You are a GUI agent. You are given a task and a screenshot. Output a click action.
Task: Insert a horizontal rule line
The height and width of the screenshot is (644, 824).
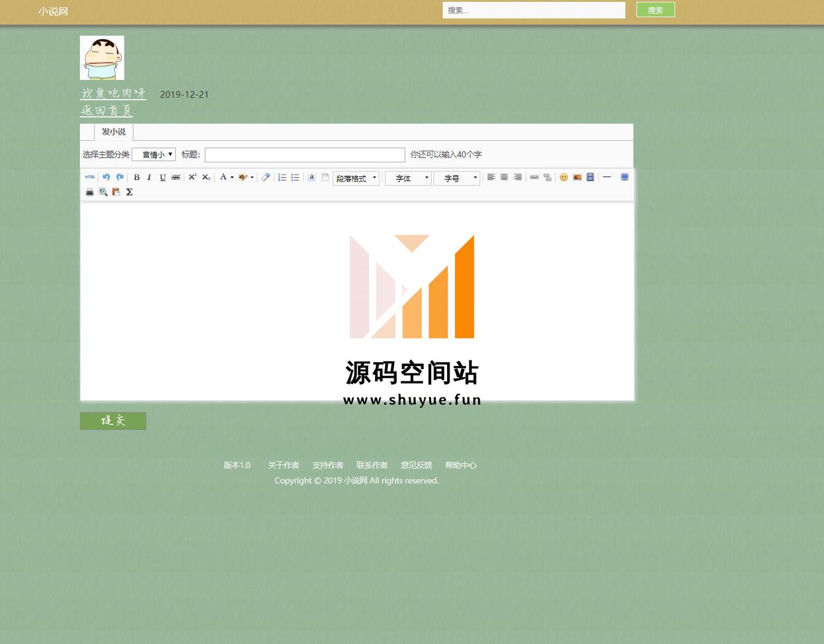pyautogui.click(x=607, y=177)
